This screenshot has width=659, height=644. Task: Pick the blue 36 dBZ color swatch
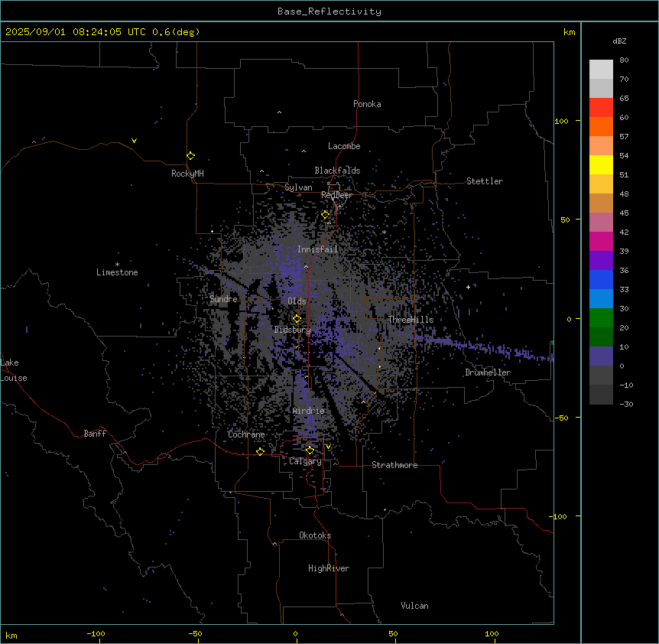point(601,279)
